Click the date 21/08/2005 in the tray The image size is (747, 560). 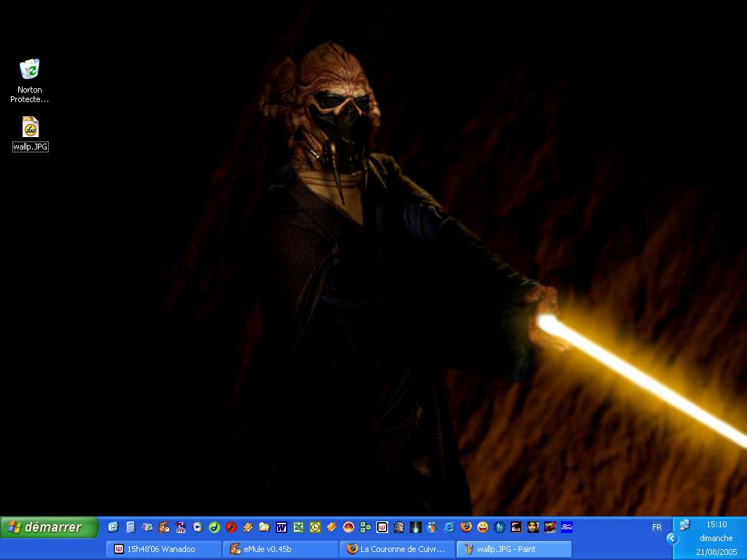tap(716, 552)
